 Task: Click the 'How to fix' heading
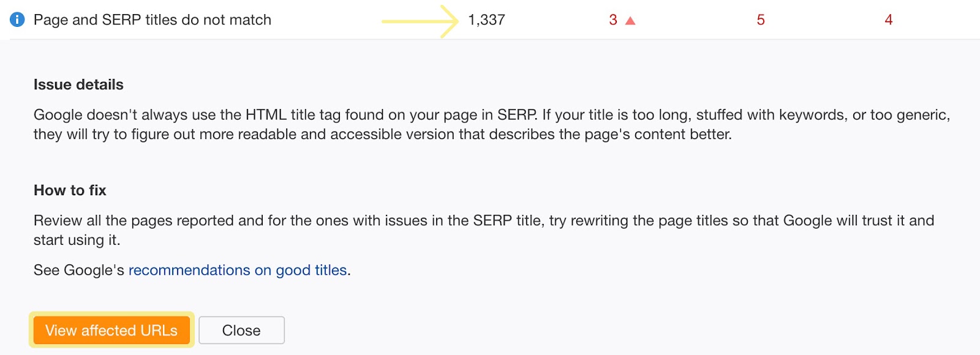[x=70, y=190]
